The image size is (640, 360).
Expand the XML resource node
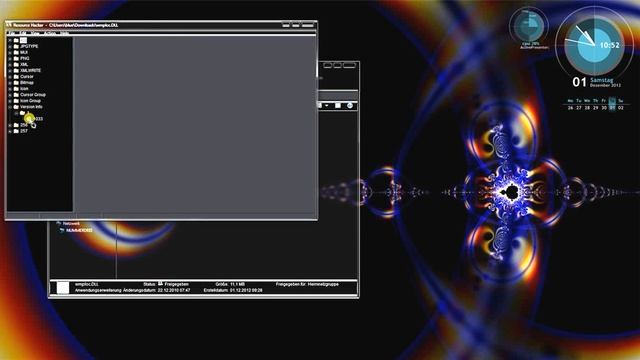click(x=10, y=64)
